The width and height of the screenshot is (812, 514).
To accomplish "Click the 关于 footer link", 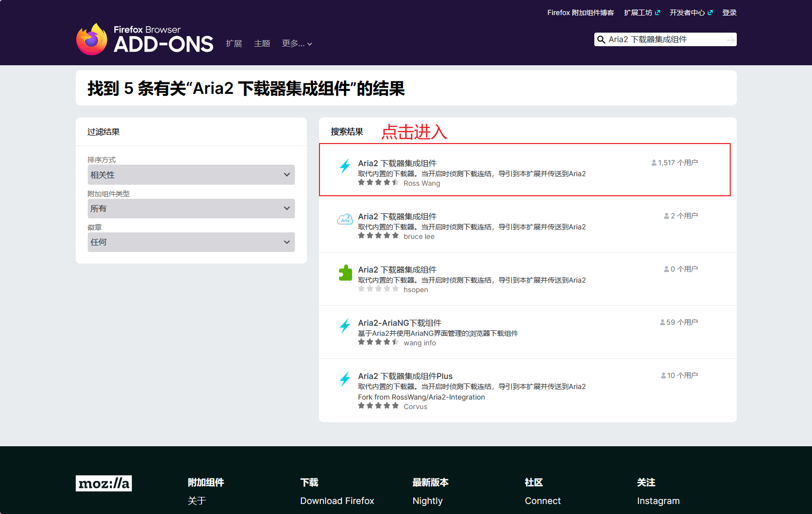I will coord(197,501).
